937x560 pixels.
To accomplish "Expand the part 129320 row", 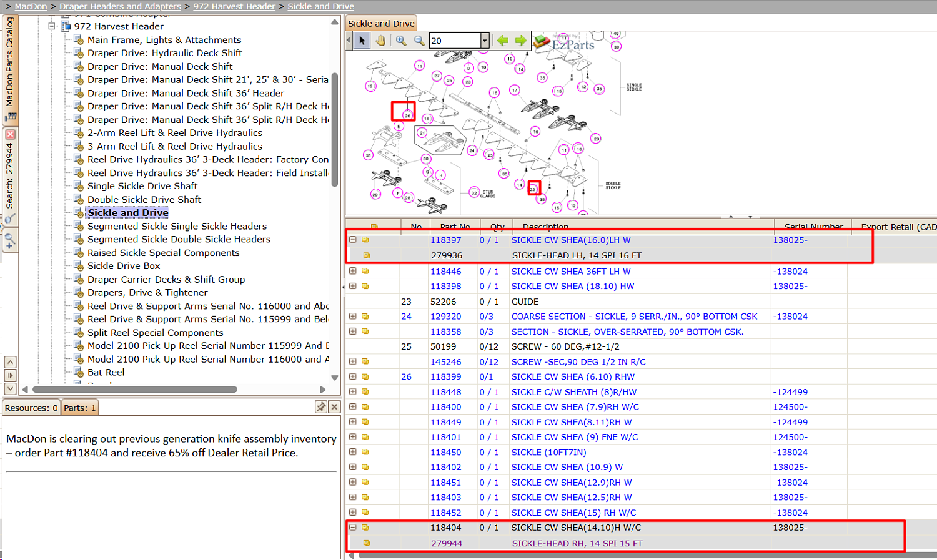I will pyautogui.click(x=353, y=317).
